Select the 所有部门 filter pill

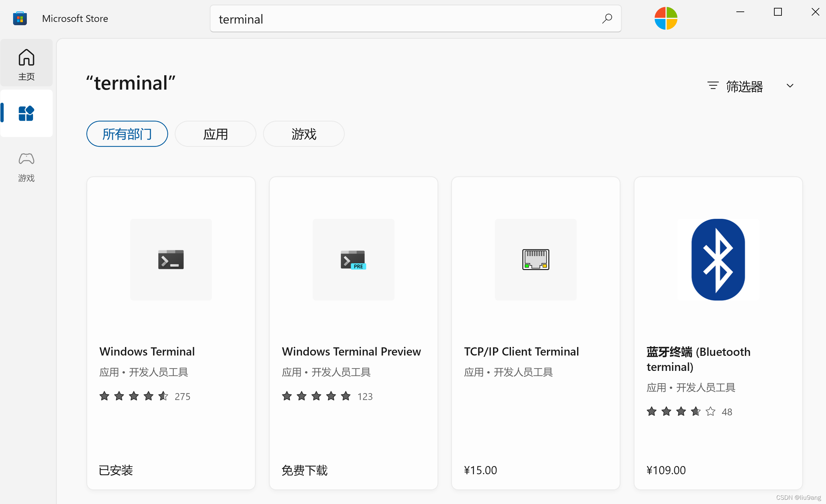tap(127, 134)
